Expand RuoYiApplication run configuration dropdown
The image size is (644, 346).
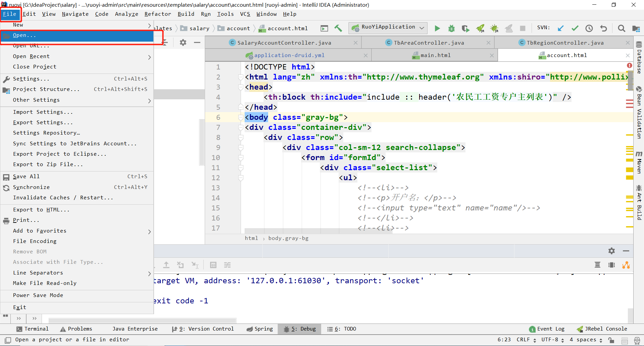point(422,28)
